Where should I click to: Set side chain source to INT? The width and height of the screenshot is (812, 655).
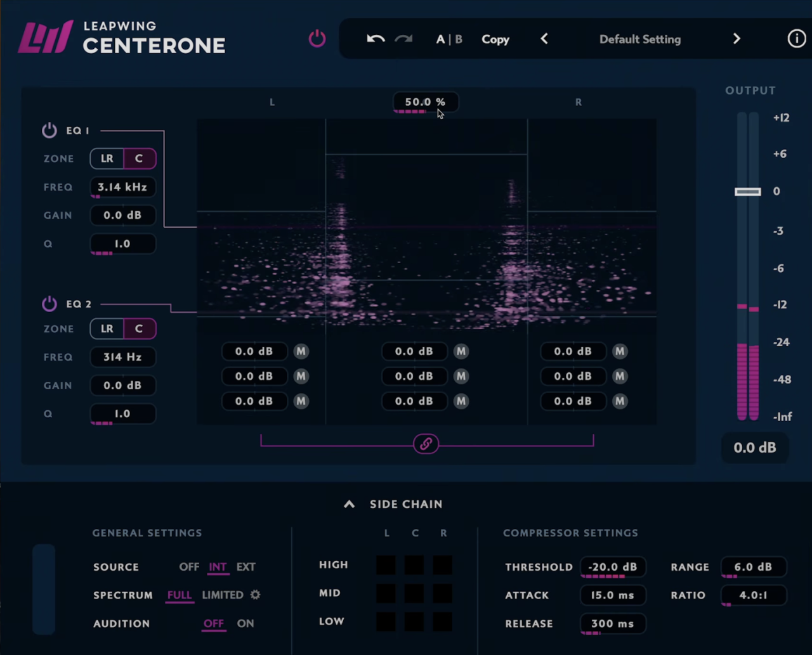(218, 567)
